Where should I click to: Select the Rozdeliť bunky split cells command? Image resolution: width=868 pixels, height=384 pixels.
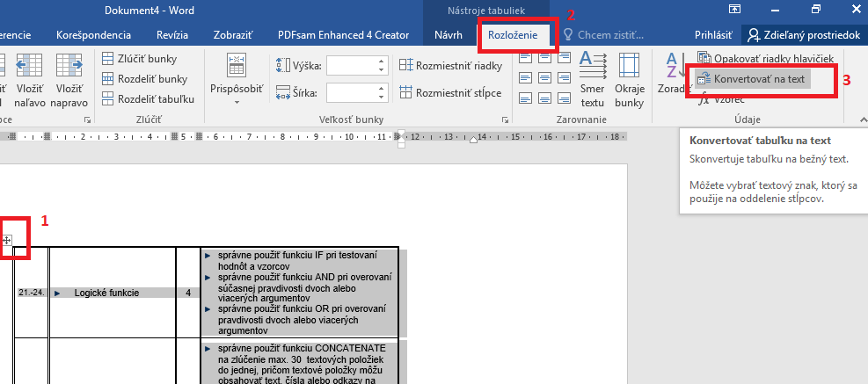coord(145,79)
